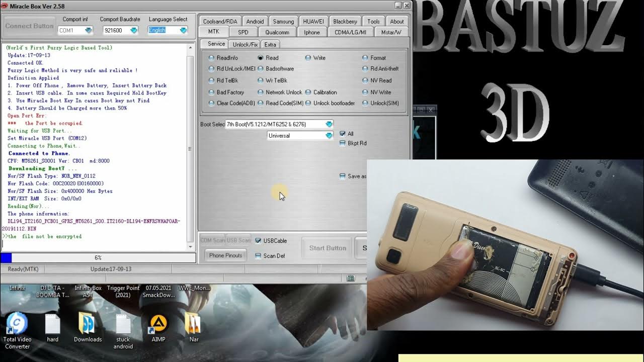Switch to the Blackberry tab
Viewport: 644px width, 362px height.
coord(345,21)
